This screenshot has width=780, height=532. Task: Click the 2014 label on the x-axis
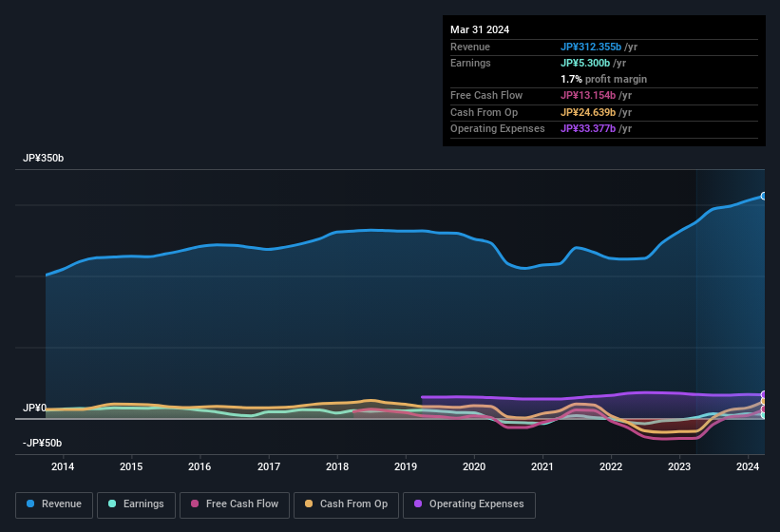63,466
